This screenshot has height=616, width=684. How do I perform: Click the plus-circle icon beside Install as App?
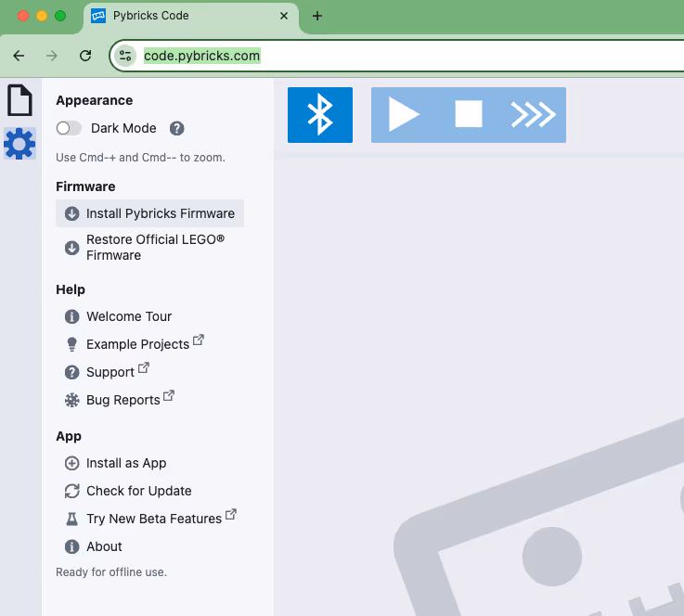tap(72, 463)
